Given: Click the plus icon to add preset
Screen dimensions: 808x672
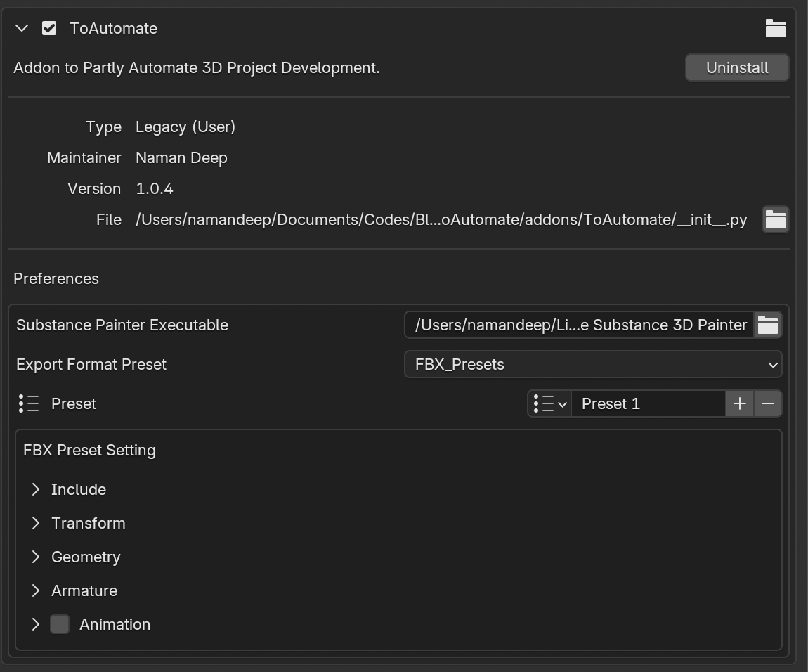Looking at the screenshot, I should click(739, 403).
